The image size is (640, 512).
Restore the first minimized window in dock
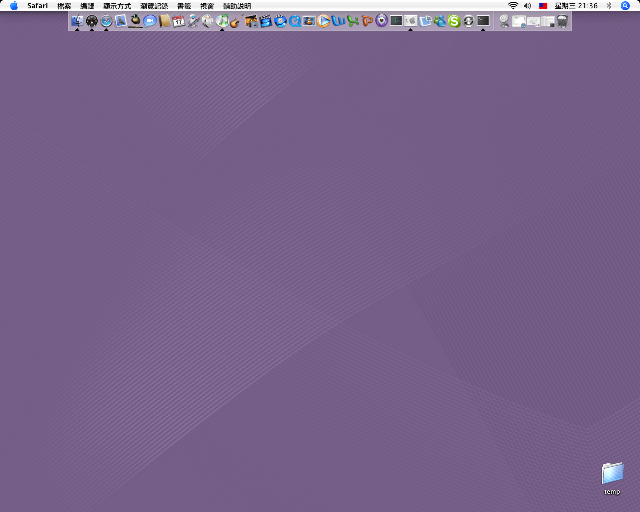519,21
